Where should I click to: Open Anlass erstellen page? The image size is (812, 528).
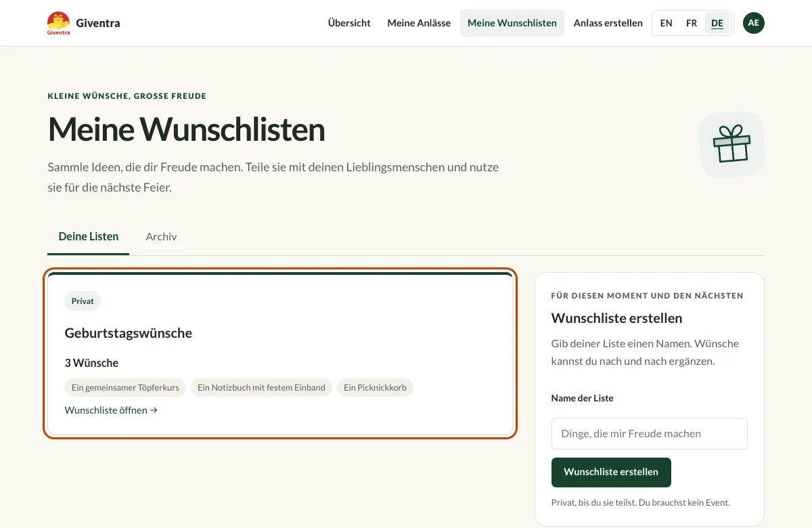(x=608, y=23)
